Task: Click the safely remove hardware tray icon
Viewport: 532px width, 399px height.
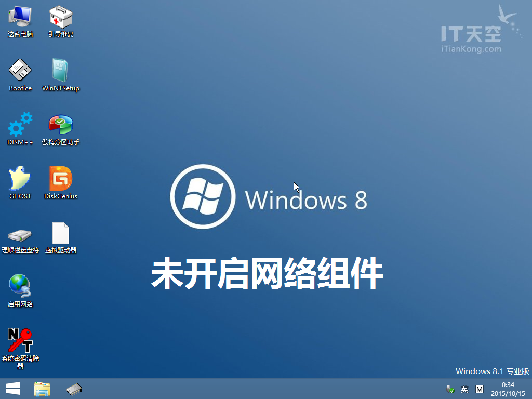Action: (450, 389)
